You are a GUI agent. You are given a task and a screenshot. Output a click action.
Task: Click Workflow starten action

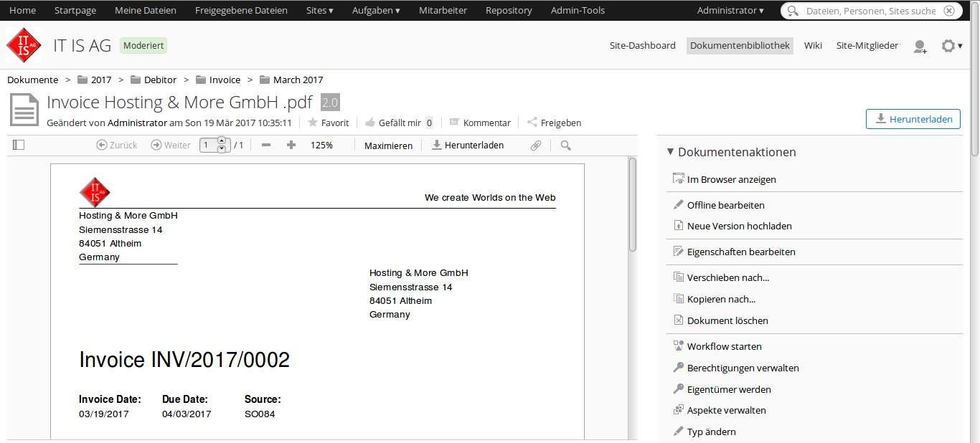pos(724,346)
